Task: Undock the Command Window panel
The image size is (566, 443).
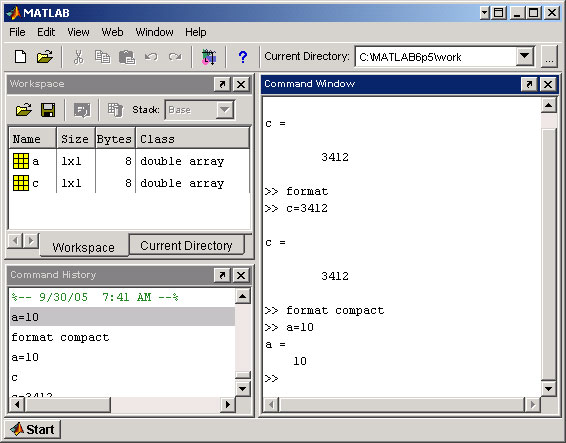Action: [x=529, y=84]
